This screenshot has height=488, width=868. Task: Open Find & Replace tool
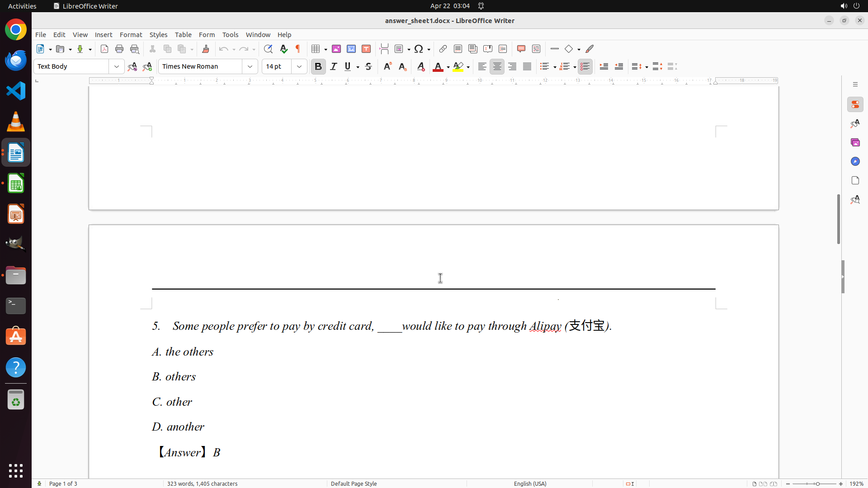(x=268, y=49)
